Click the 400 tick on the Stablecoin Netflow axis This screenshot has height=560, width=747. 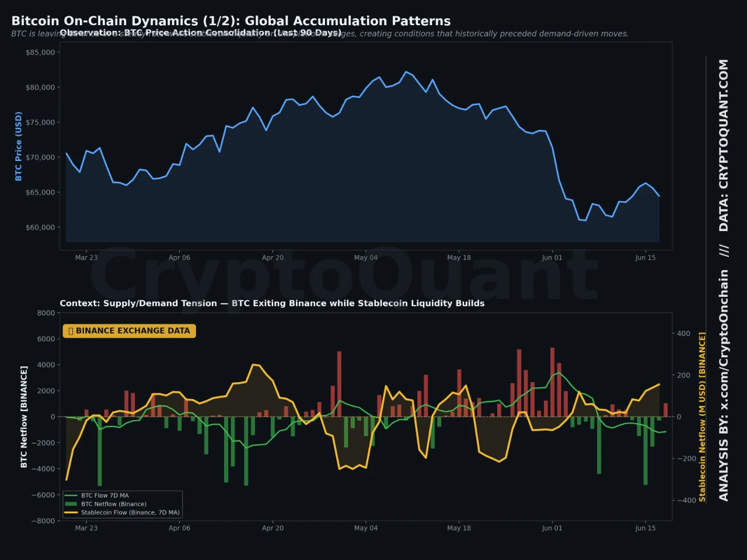(x=683, y=334)
